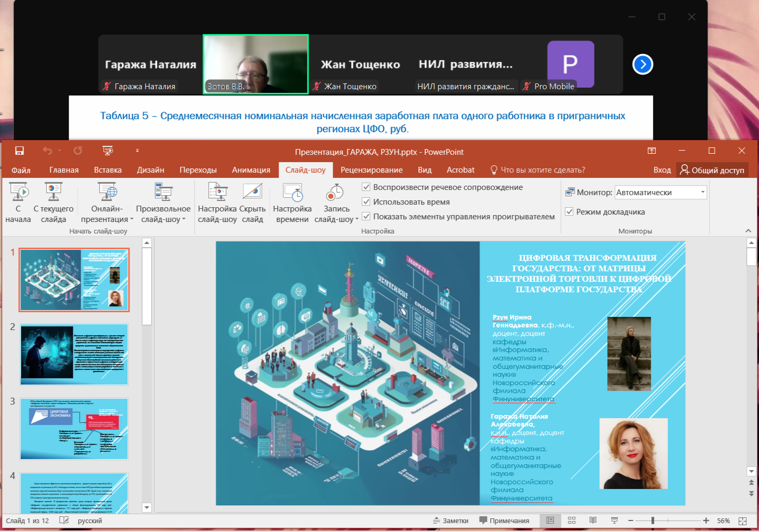This screenshot has width=759, height=532.
Task: Open Настройка времени rehearsal
Action: coord(292,203)
